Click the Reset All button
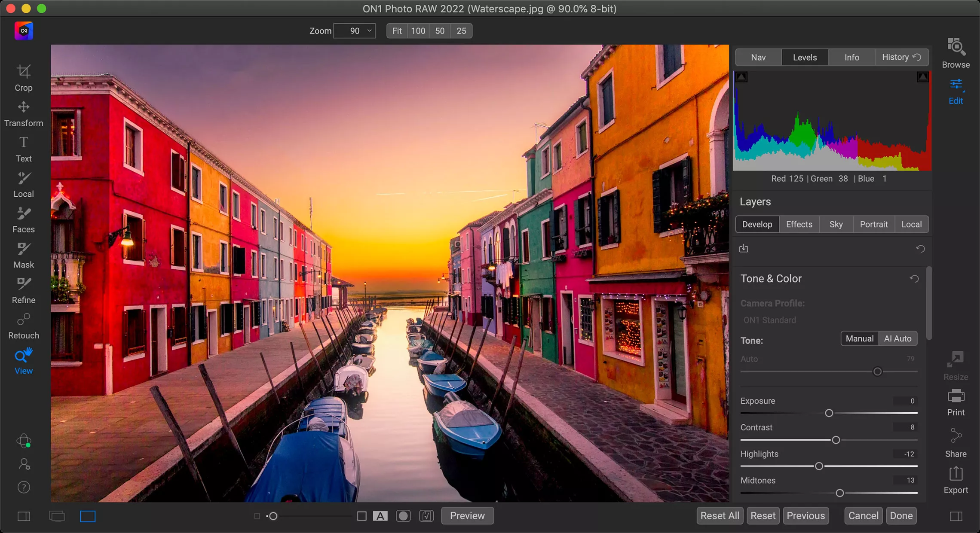Image resolution: width=980 pixels, height=533 pixels. (x=720, y=515)
